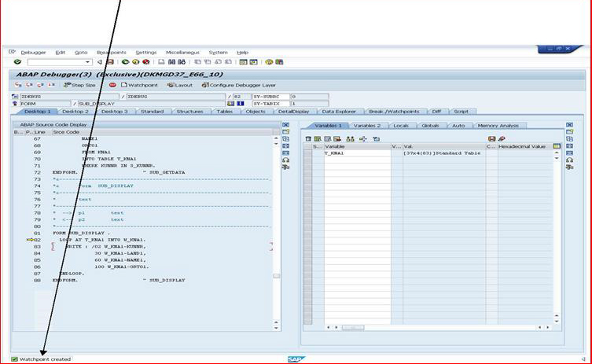
Task: Select the Locals tab
Action: 401,125
